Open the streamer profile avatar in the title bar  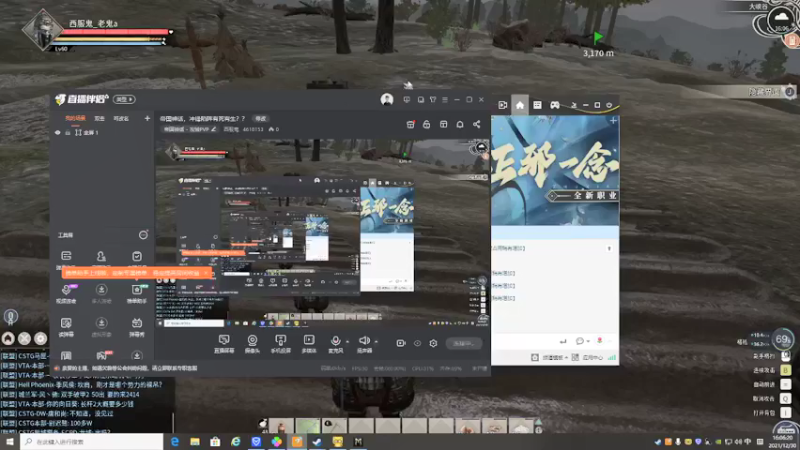pos(387,99)
